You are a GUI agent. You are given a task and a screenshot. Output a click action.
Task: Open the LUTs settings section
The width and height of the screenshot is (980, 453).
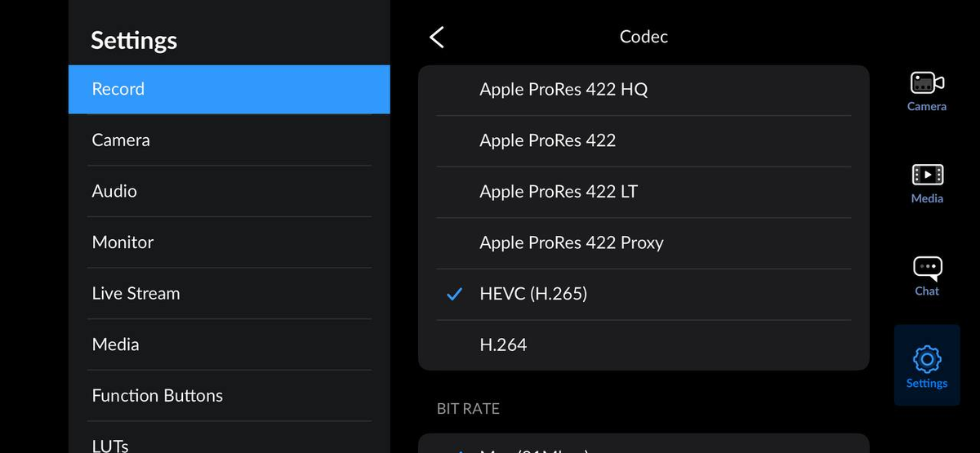coord(229,443)
